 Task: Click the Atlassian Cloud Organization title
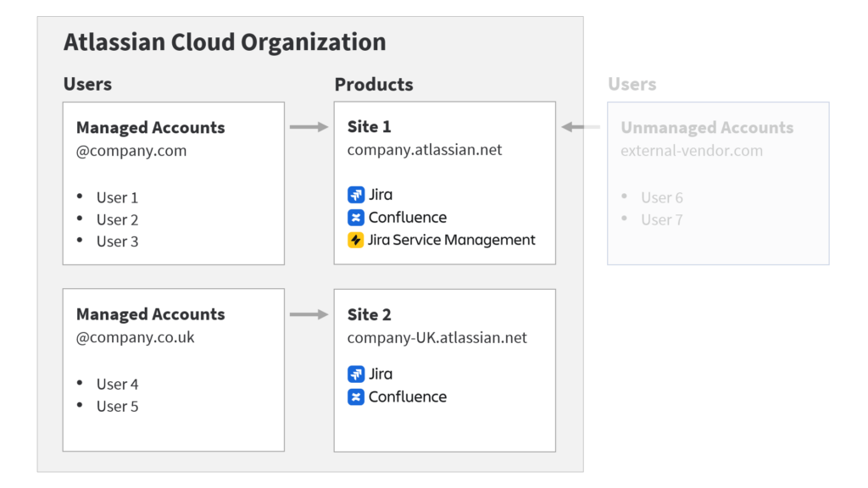point(225,42)
